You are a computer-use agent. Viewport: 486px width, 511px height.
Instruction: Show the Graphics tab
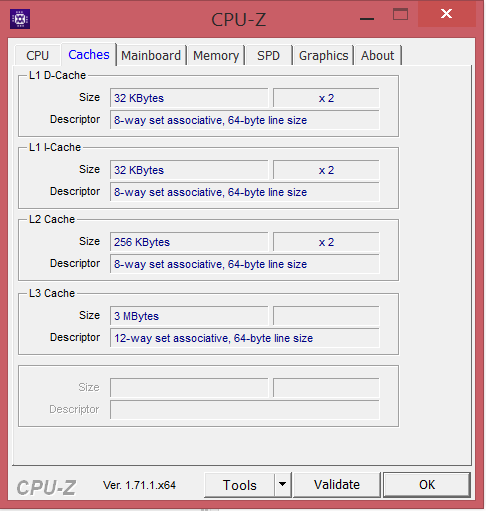(323, 56)
